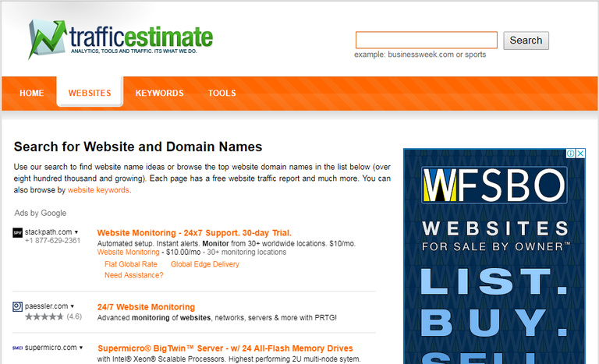
Task: Open the KEYWORDS tab
Action: [159, 94]
